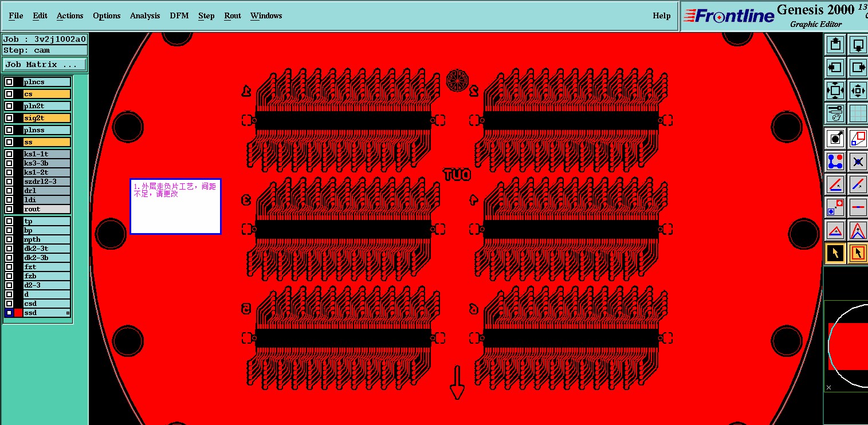This screenshot has height=425, width=868.
Task: Select the fzt layer name
Action: (46, 267)
